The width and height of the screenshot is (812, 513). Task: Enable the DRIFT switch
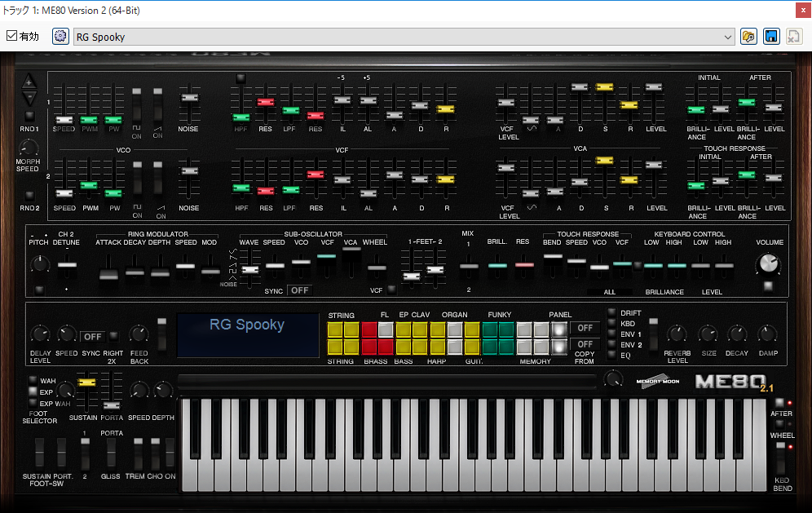click(x=612, y=312)
